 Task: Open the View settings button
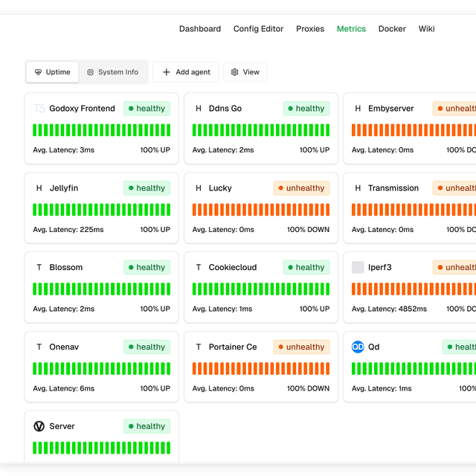[x=245, y=72]
